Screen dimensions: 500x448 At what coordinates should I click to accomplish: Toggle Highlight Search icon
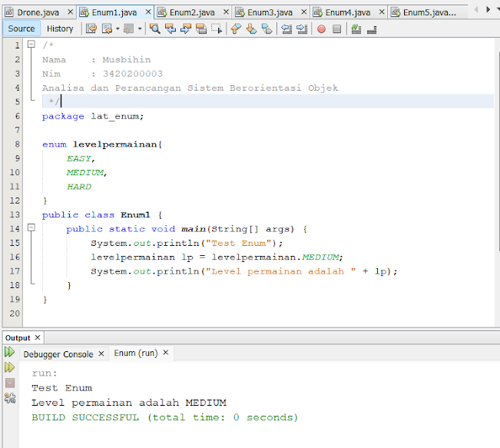pos(201,28)
